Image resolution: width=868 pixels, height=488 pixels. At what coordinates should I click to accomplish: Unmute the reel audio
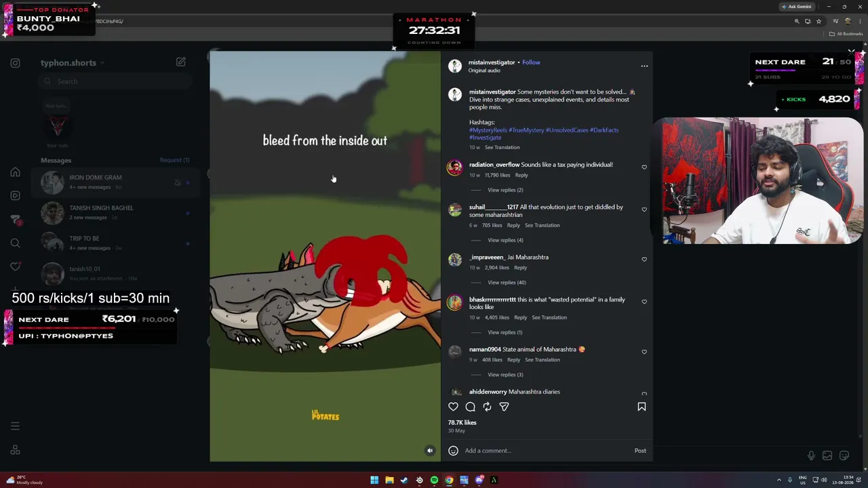[x=429, y=451]
